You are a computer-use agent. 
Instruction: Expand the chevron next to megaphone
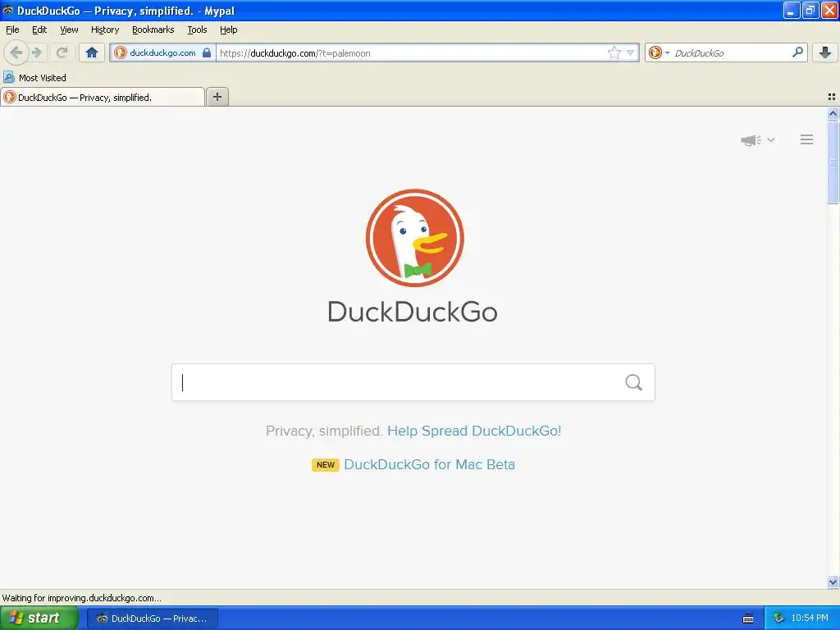pyautogui.click(x=771, y=139)
